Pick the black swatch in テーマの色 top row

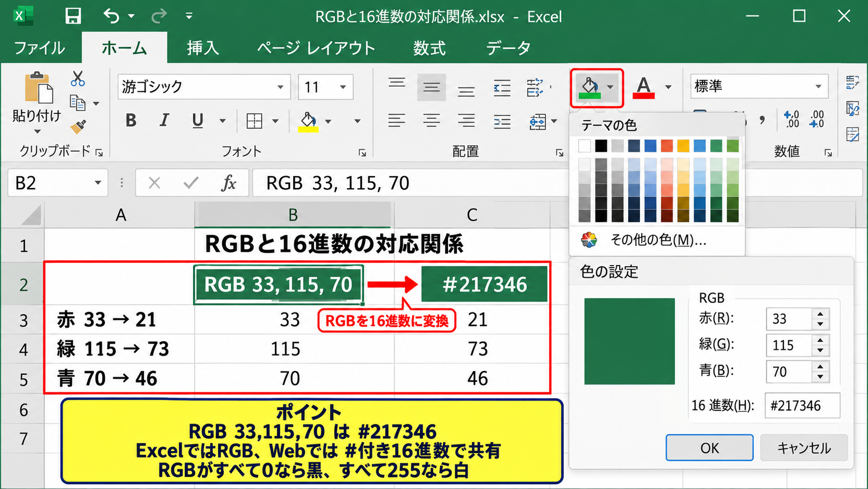(x=601, y=146)
